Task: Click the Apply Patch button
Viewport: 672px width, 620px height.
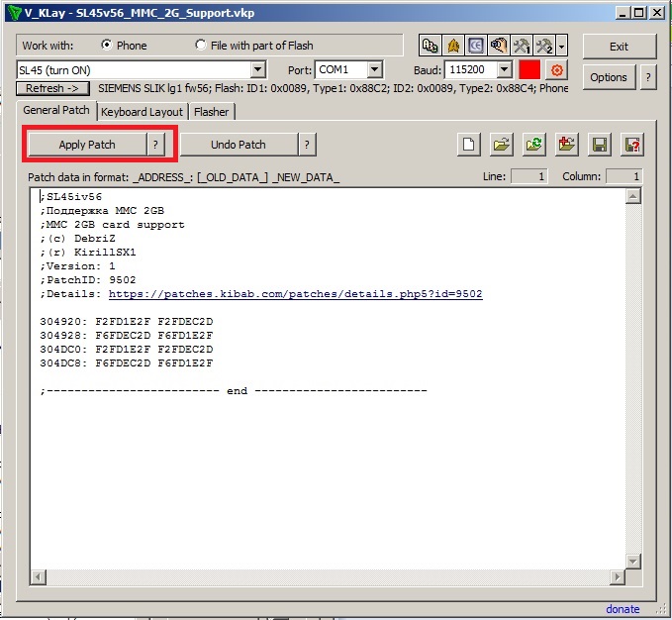Action: click(x=87, y=145)
